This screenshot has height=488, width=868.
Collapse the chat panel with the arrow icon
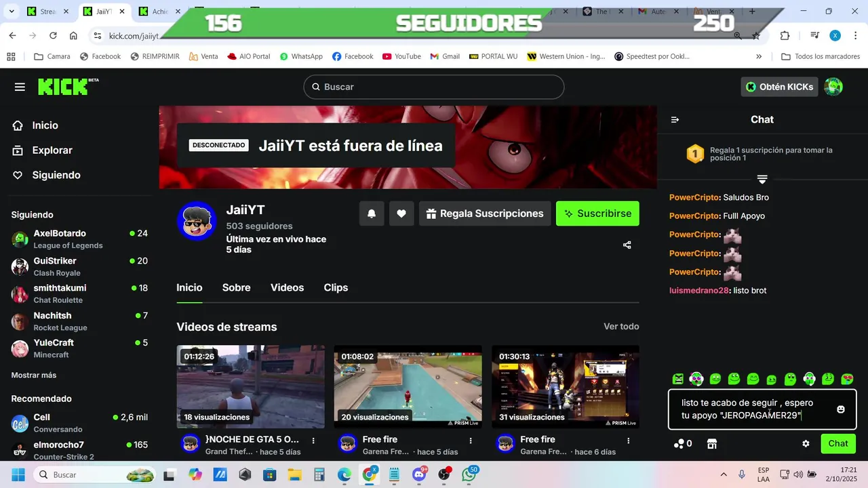pyautogui.click(x=675, y=119)
